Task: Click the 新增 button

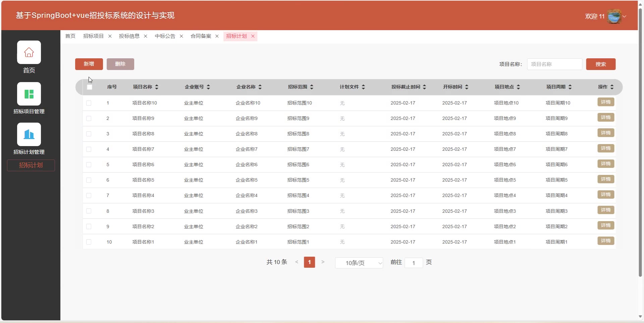Action: click(89, 64)
